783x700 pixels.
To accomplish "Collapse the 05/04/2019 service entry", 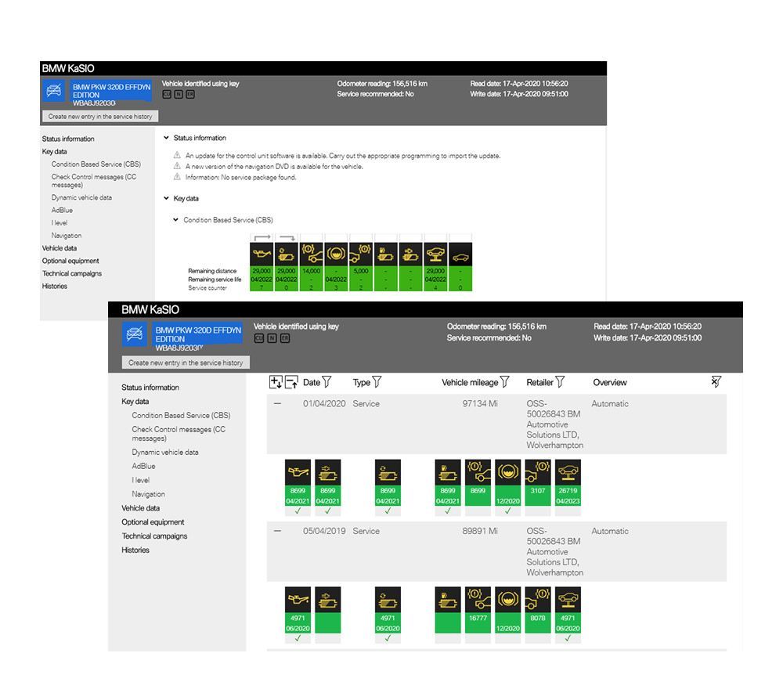I will coord(278,531).
